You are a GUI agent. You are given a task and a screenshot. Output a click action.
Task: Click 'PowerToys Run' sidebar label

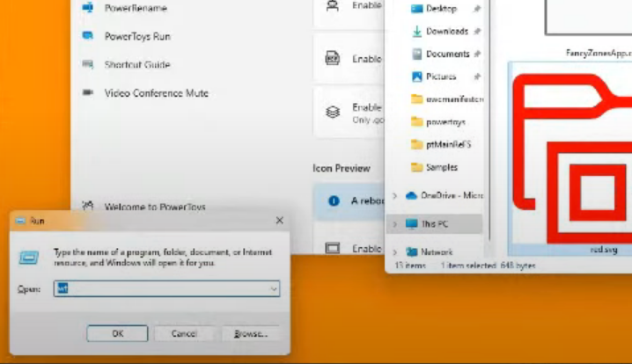137,36
